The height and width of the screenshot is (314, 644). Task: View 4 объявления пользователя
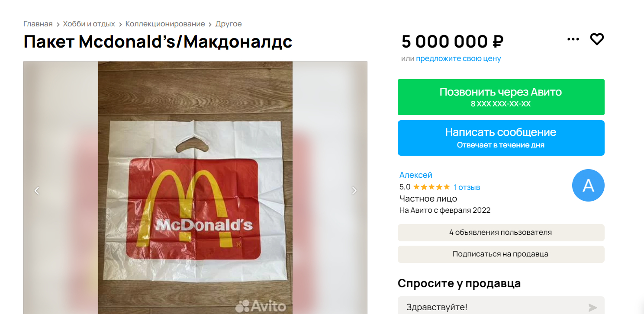point(501,233)
